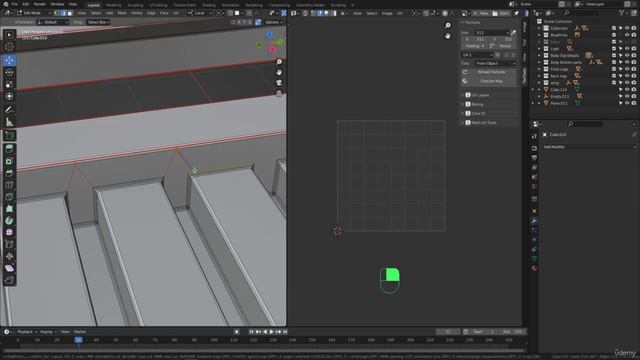Viewport: 640px width, 360px height.
Task: Click the blue Z axis on the navigation gizmo
Action: (x=270, y=35)
